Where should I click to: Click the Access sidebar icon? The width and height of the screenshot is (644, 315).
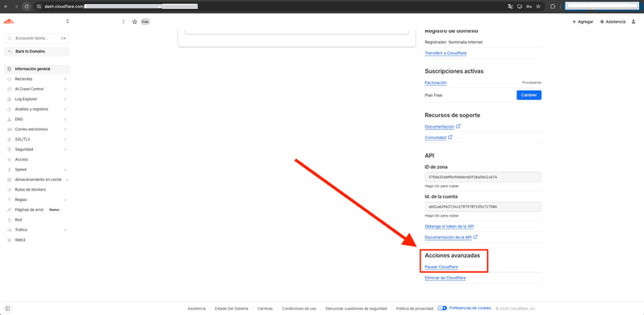coord(10,160)
